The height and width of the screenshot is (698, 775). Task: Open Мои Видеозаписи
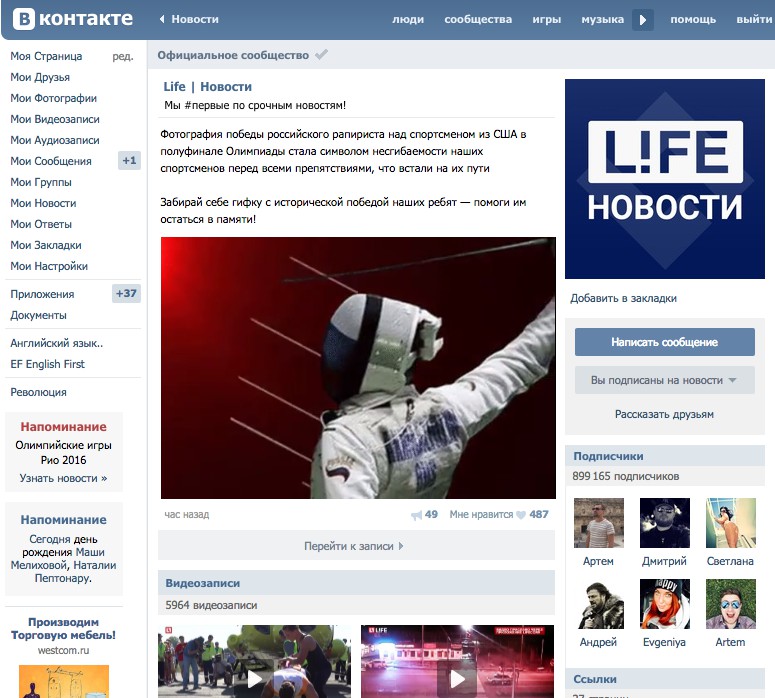pyautogui.click(x=55, y=119)
